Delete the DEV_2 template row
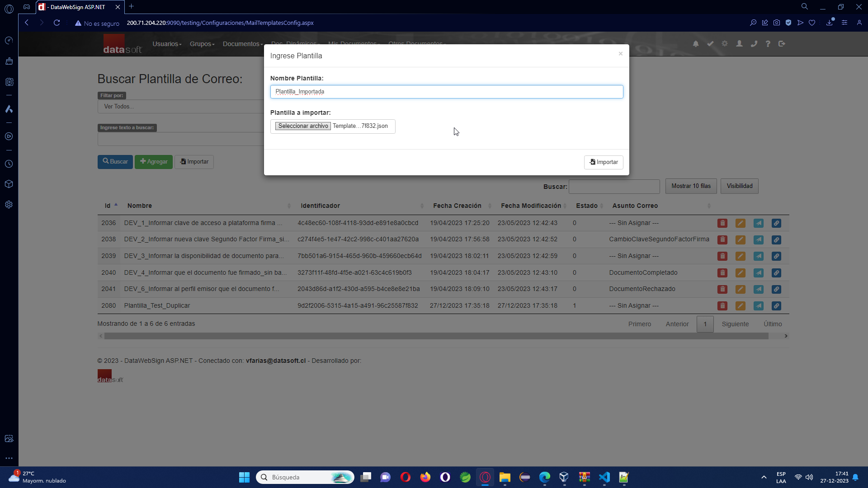 [x=722, y=239]
